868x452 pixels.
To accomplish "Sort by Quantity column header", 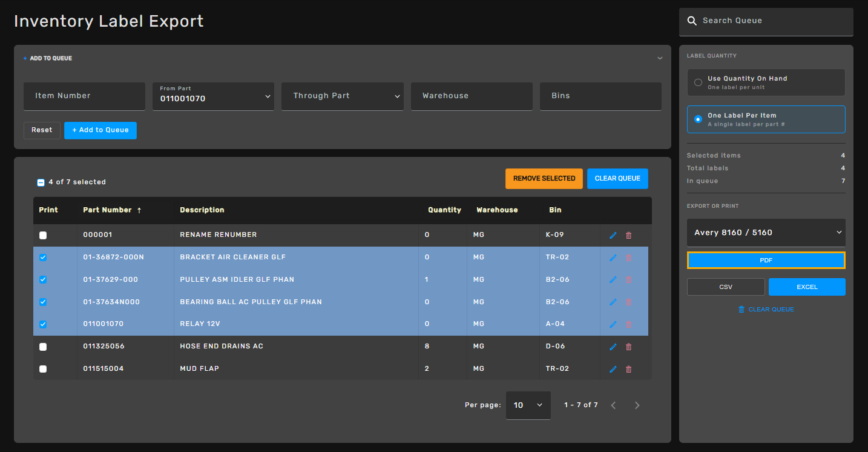I will tap(444, 210).
